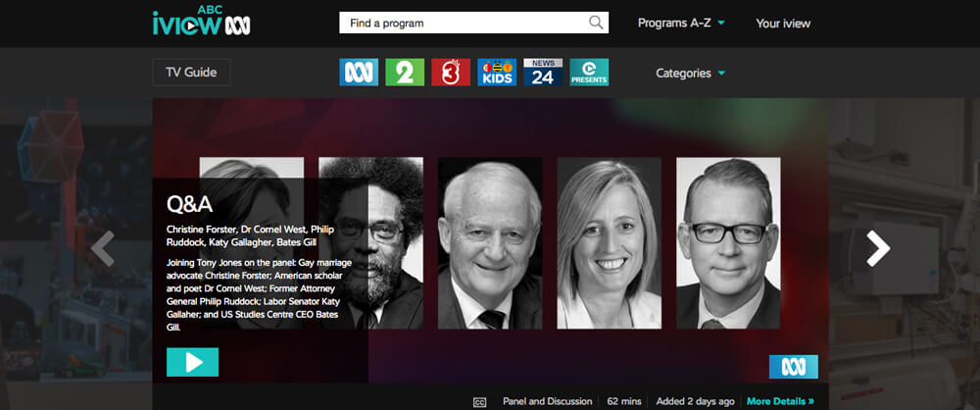Open the TV Guide

[x=191, y=72]
